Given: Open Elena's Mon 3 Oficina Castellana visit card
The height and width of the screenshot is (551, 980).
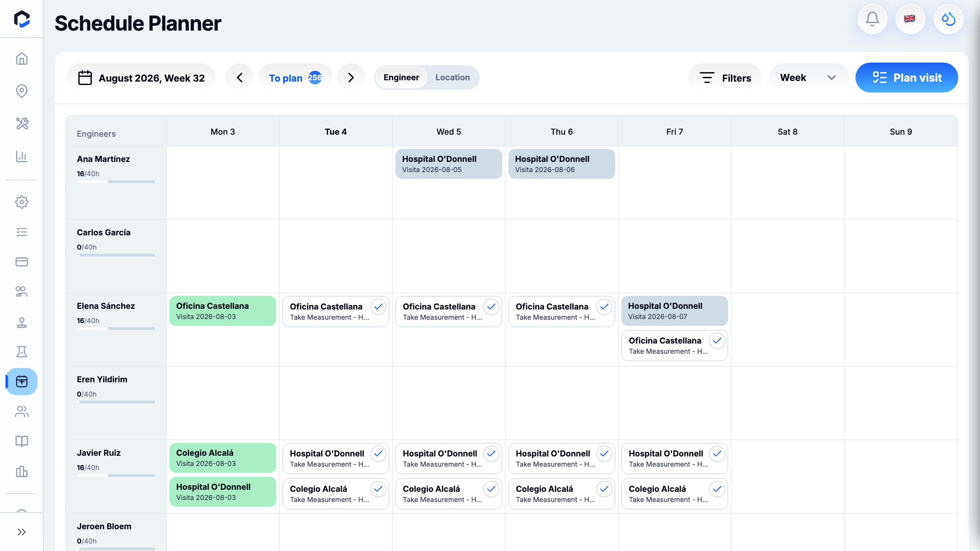Looking at the screenshot, I should (223, 311).
